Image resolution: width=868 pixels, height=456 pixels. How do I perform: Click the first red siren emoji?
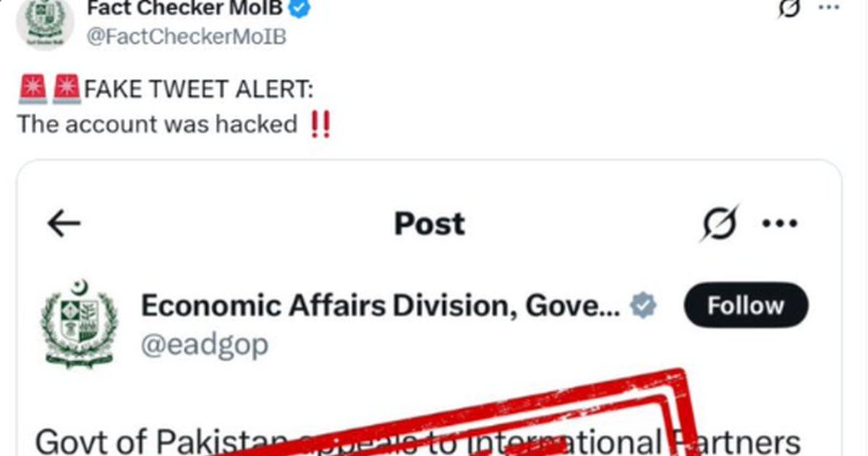[33, 90]
